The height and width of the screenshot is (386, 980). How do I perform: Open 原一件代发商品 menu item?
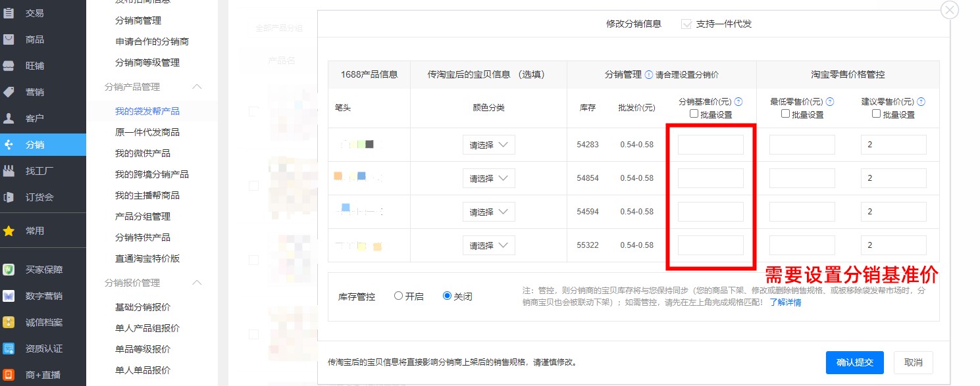[147, 132]
